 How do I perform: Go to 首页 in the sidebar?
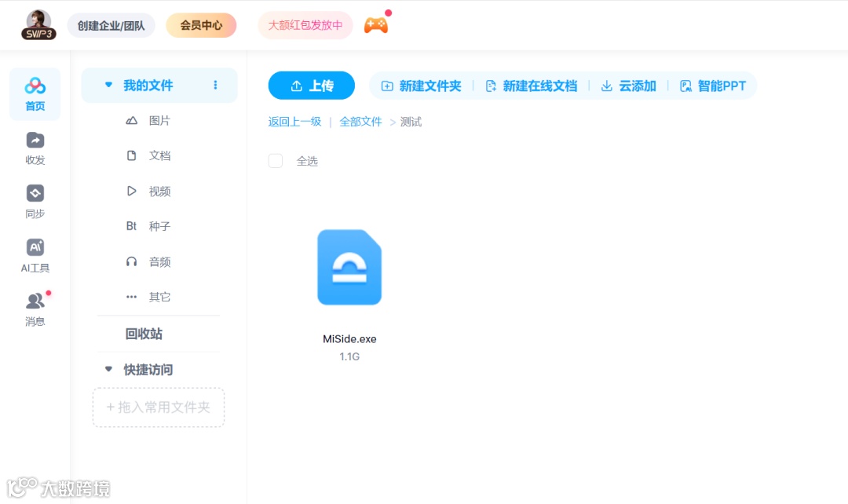click(x=35, y=94)
